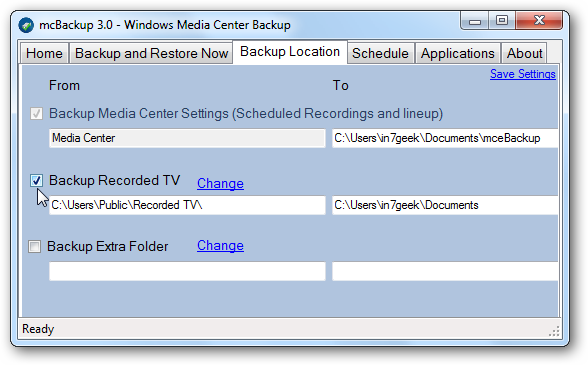Click the empty Extra Folder source field
Image resolution: width=588 pixels, height=365 pixels.
(x=187, y=271)
